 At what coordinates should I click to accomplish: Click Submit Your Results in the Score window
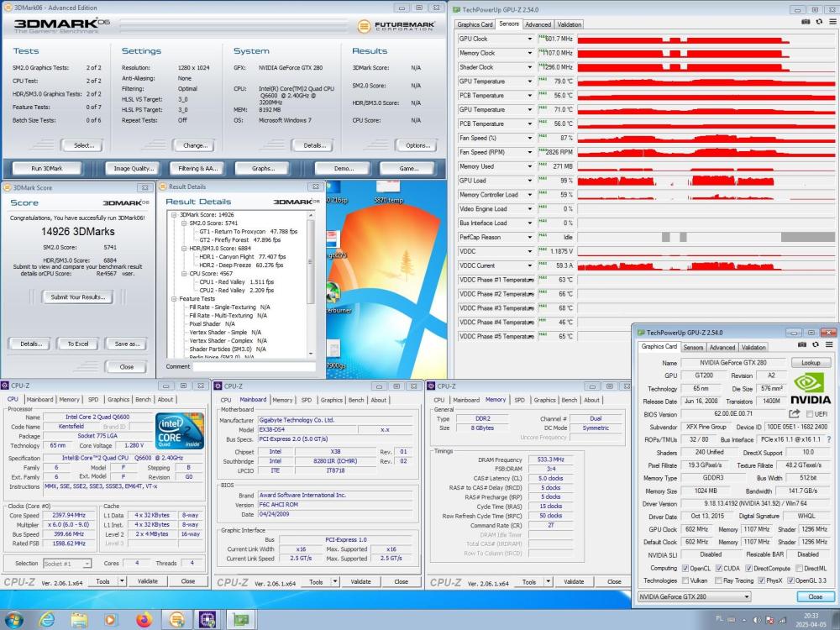tap(77, 297)
